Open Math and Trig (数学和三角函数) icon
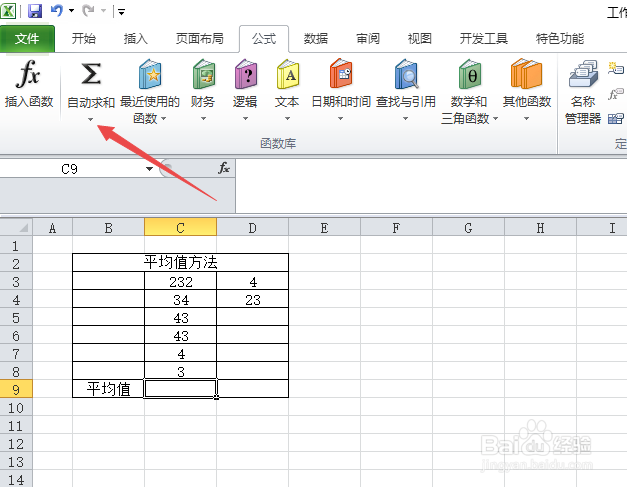 pos(469,74)
